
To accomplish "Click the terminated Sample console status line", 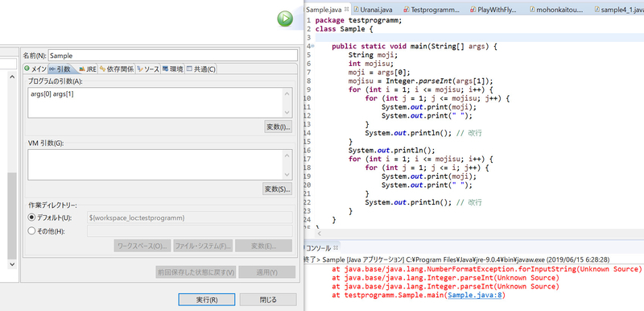I will click(456, 260).
